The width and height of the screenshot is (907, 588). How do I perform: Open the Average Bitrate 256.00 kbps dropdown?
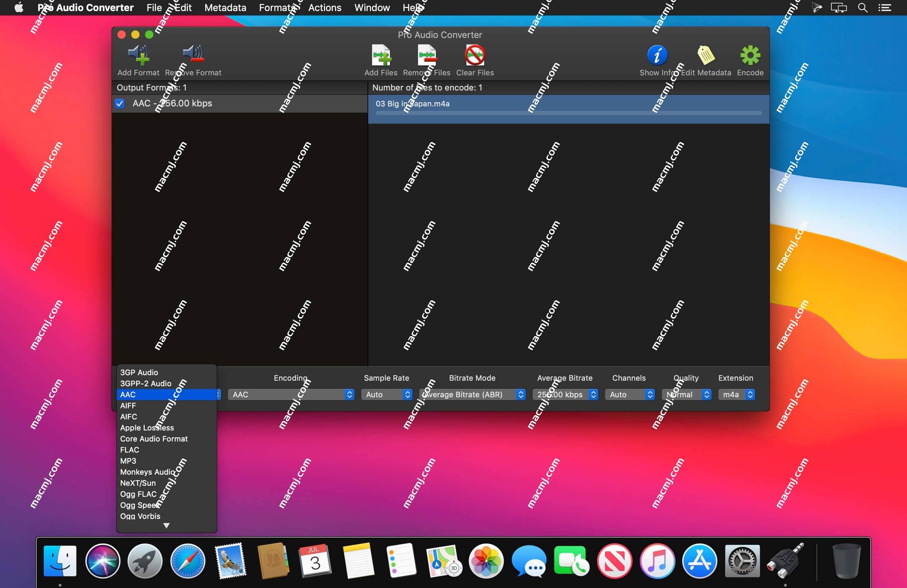pos(565,395)
